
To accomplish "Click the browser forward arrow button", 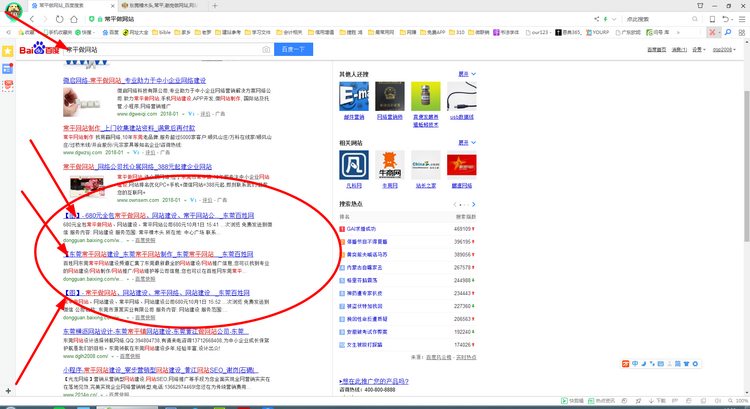I will [x=45, y=19].
